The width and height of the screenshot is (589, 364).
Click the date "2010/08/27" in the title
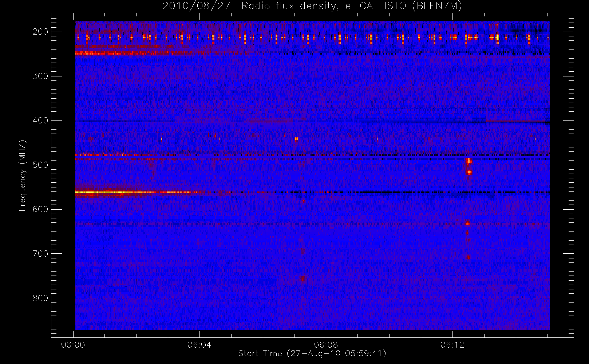point(196,6)
